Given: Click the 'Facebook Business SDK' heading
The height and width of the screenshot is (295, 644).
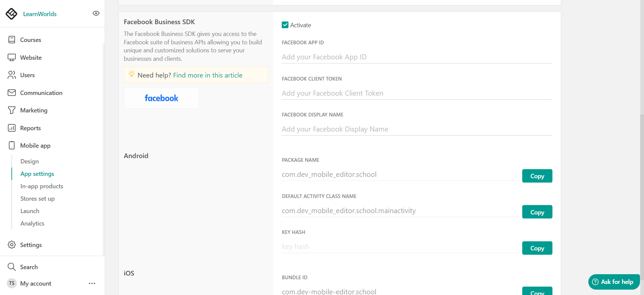Looking at the screenshot, I should pyautogui.click(x=159, y=22).
